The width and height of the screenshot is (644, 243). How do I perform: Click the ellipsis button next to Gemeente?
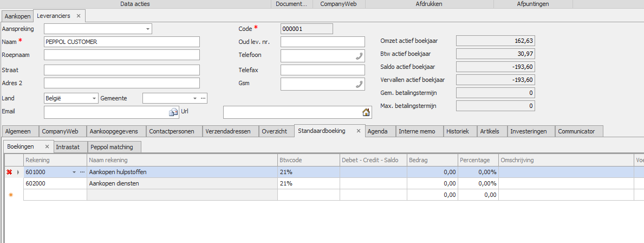tap(203, 98)
